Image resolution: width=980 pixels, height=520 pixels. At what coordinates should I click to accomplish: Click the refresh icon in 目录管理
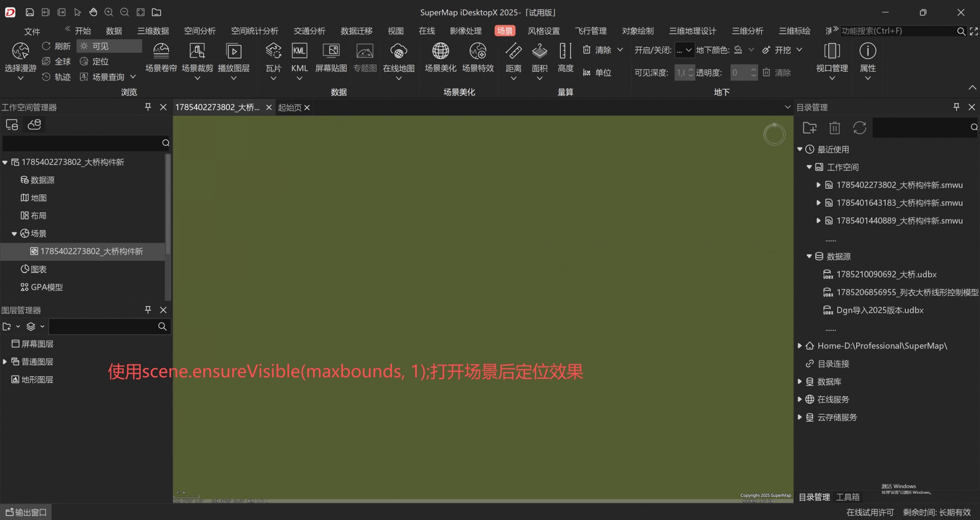coord(859,127)
